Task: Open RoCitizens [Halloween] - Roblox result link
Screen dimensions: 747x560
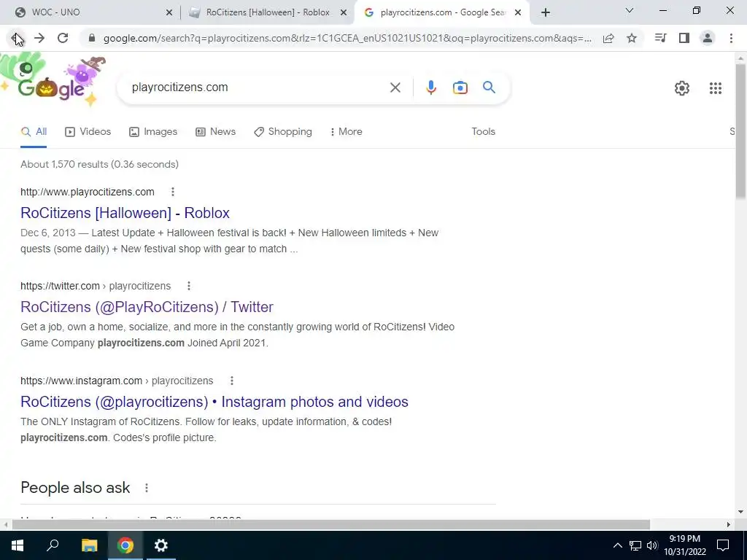Action: click(x=125, y=213)
